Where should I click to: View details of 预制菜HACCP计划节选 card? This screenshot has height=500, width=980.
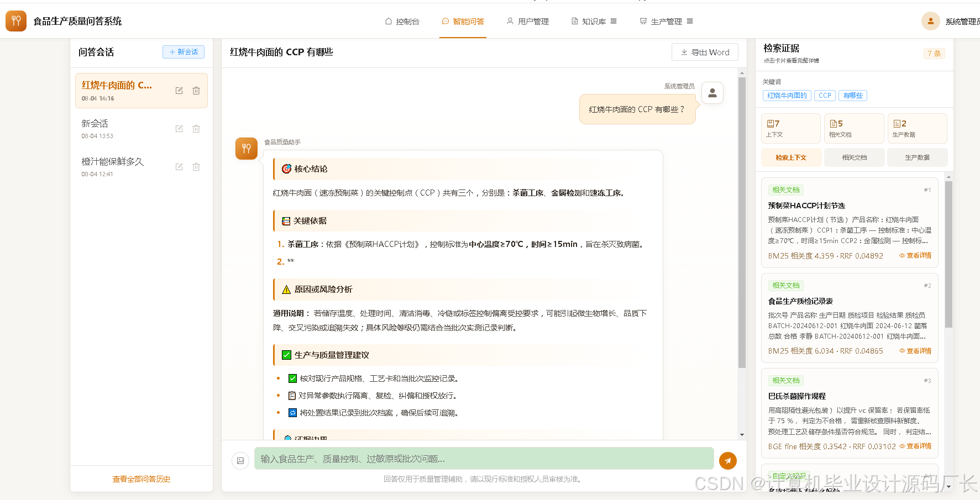tap(915, 256)
